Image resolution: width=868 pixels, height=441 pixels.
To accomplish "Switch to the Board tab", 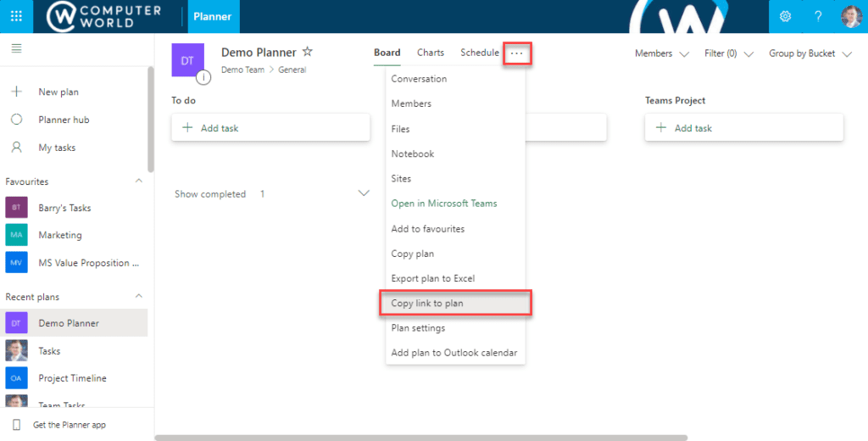I will pos(387,53).
